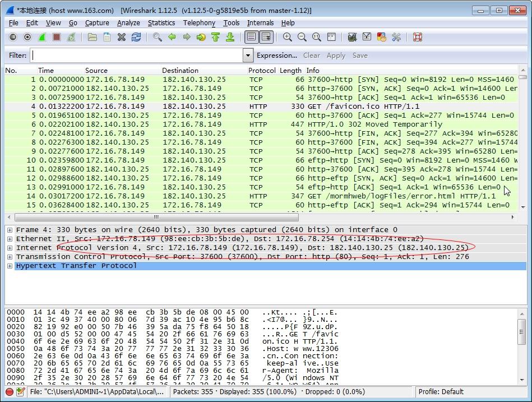This screenshot has height=402, width=532.
Task: Open the Capture menu
Action: pyautogui.click(x=97, y=23)
